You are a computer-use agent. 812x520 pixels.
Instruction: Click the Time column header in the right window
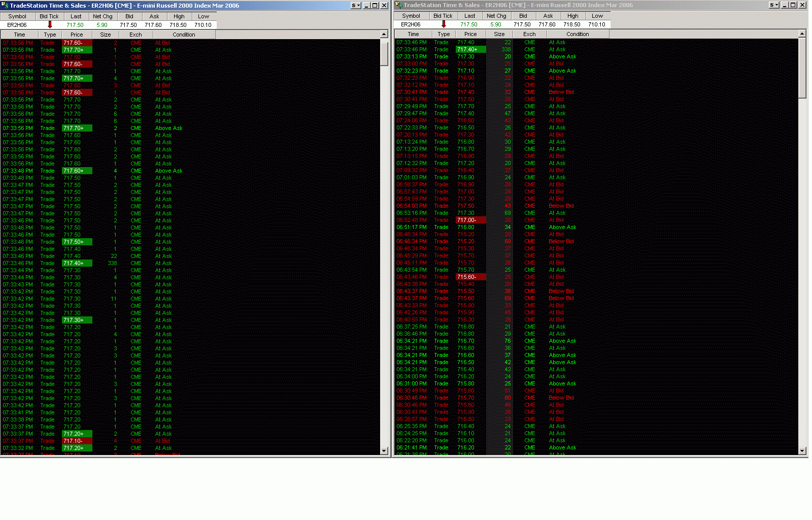(x=414, y=34)
